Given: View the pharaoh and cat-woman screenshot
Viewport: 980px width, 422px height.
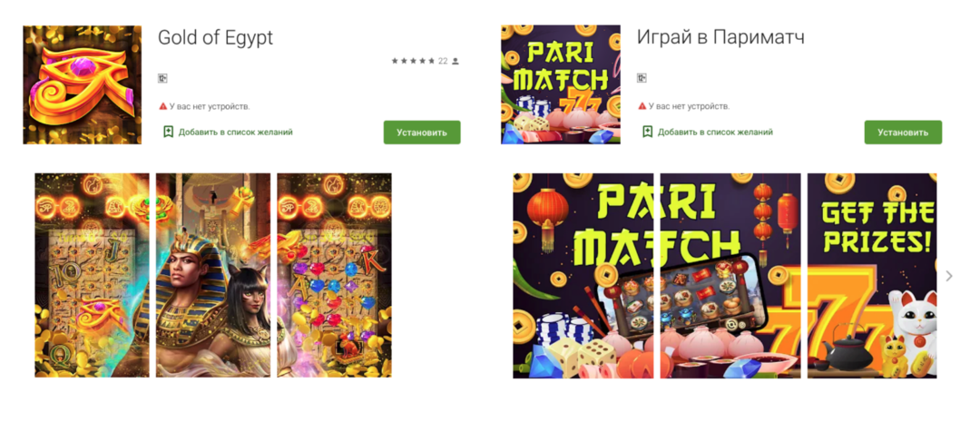Looking at the screenshot, I should [213, 275].
